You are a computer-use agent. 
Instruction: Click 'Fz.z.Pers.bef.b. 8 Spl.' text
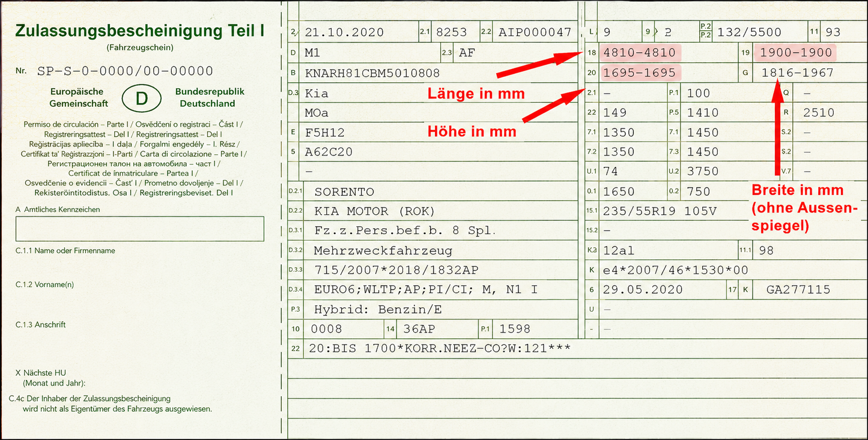pos(407,231)
